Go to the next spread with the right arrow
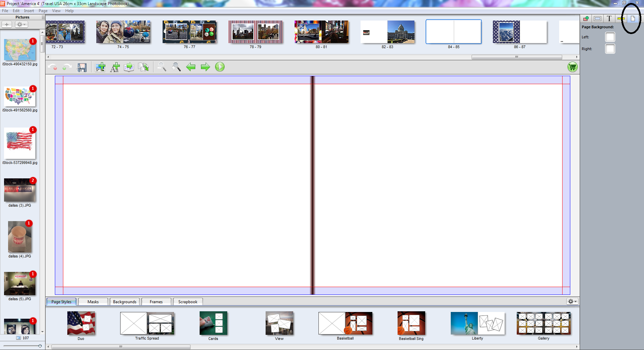This screenshot has width=644, height=350. click(205, 67)
